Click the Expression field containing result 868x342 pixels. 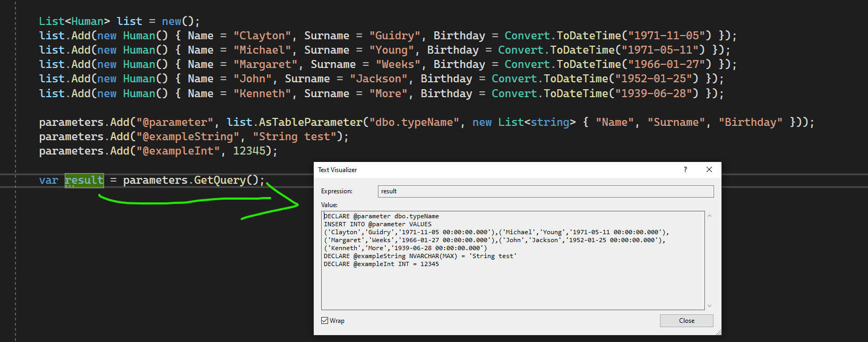click(546, 191)
